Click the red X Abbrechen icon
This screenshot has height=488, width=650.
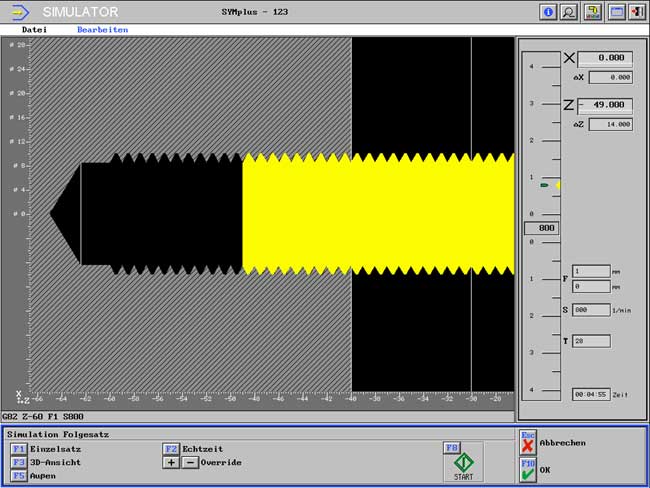tap(528, 443)
